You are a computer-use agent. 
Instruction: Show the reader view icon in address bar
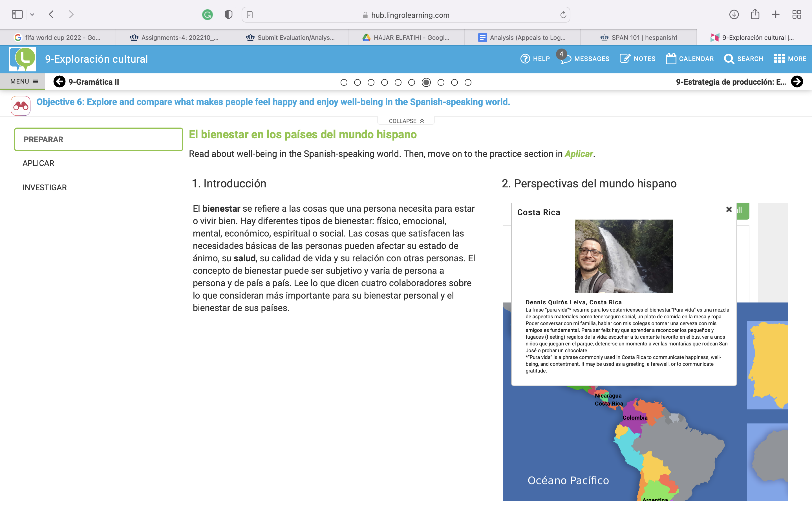(x=250, y=15)
